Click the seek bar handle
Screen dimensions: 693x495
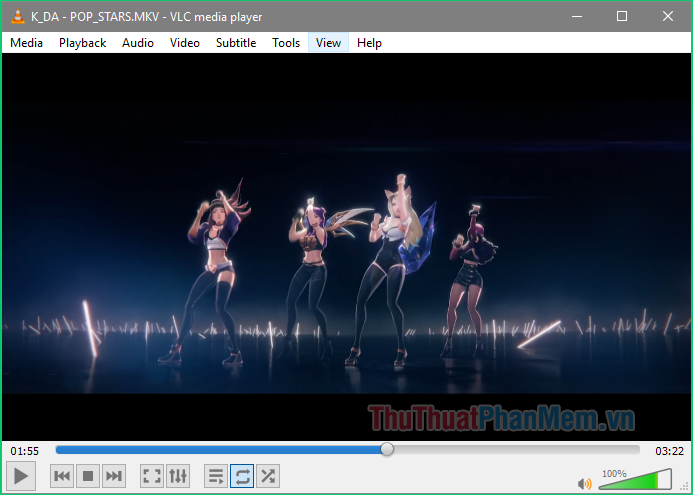point(387,449)
